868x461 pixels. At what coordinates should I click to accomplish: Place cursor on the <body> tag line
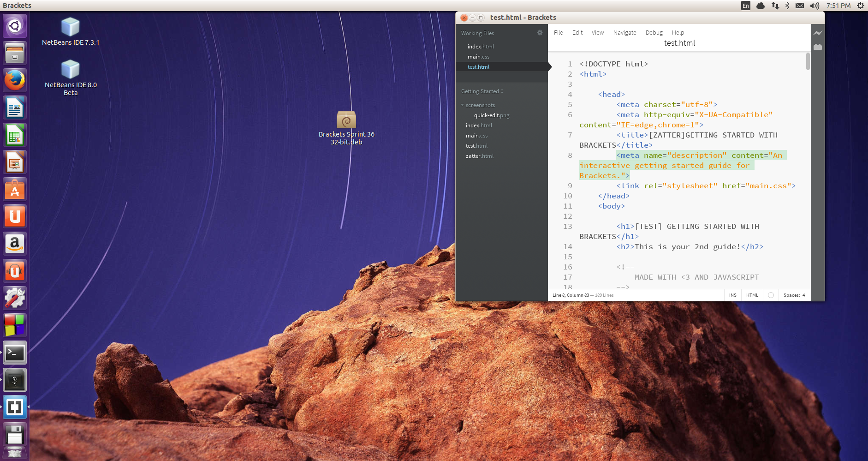[x=612, y=206]
